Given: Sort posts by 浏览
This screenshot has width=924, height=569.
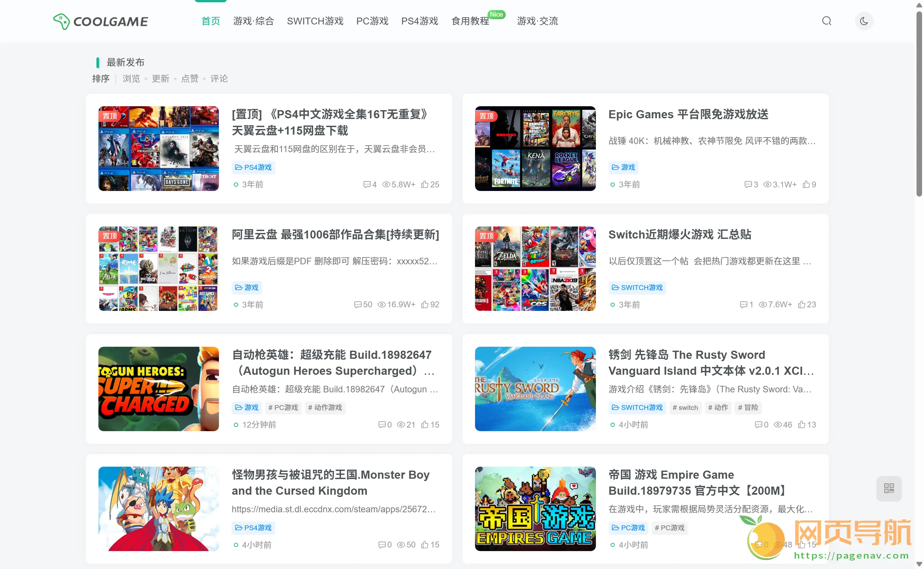Looking at the screenshot, I should tap(131, 79).
